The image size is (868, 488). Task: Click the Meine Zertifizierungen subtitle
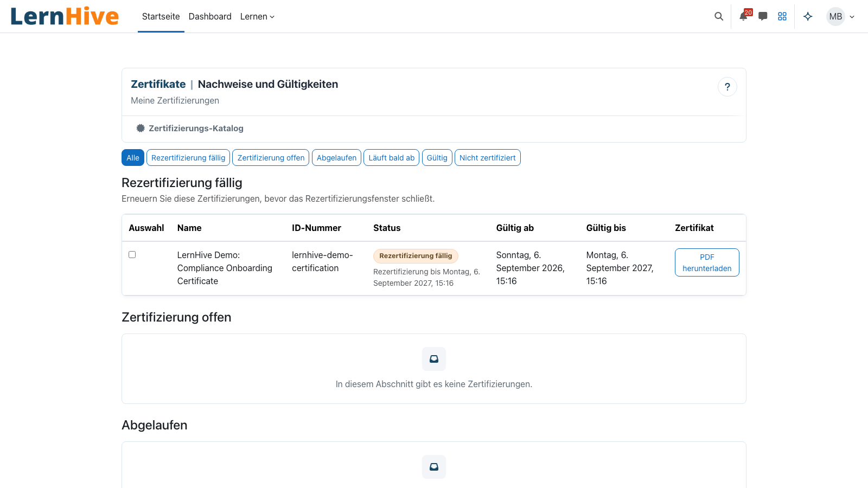click(x=175, y=100)
